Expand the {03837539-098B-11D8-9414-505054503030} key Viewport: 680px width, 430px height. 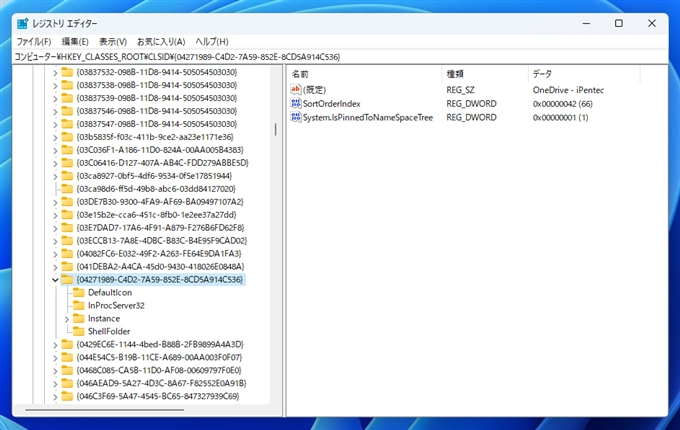55,98
